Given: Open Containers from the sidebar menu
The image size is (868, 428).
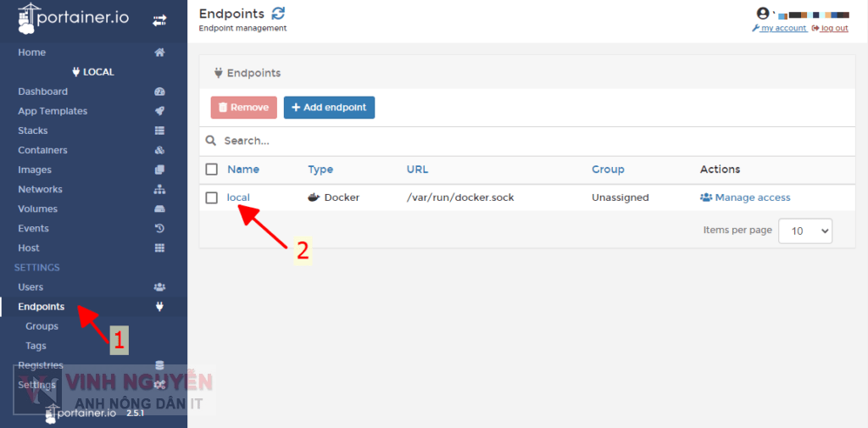Looking at the screenshot, I should tap(42, 150).
